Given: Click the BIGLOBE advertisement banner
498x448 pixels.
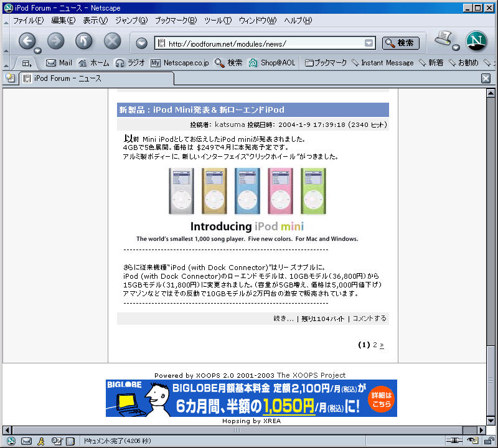Looking at the screenshot, I should coord(251,398).
